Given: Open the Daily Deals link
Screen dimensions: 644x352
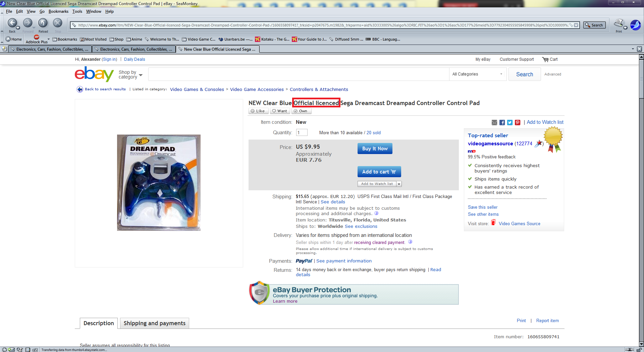Looking at the screenshot, I should coord(135,59).
